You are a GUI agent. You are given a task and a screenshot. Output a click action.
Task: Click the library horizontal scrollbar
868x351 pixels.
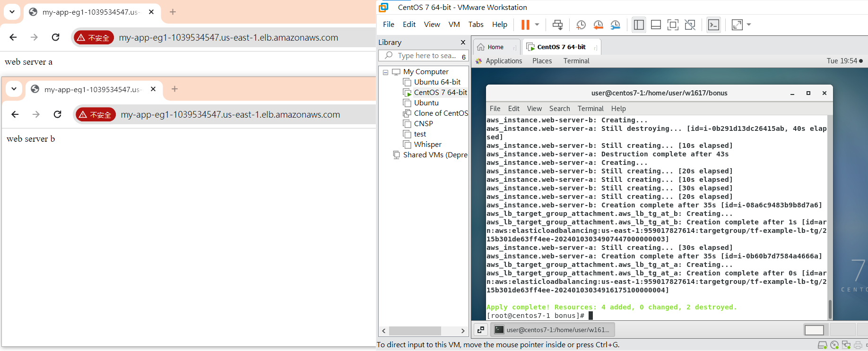[x=415, y=331]
